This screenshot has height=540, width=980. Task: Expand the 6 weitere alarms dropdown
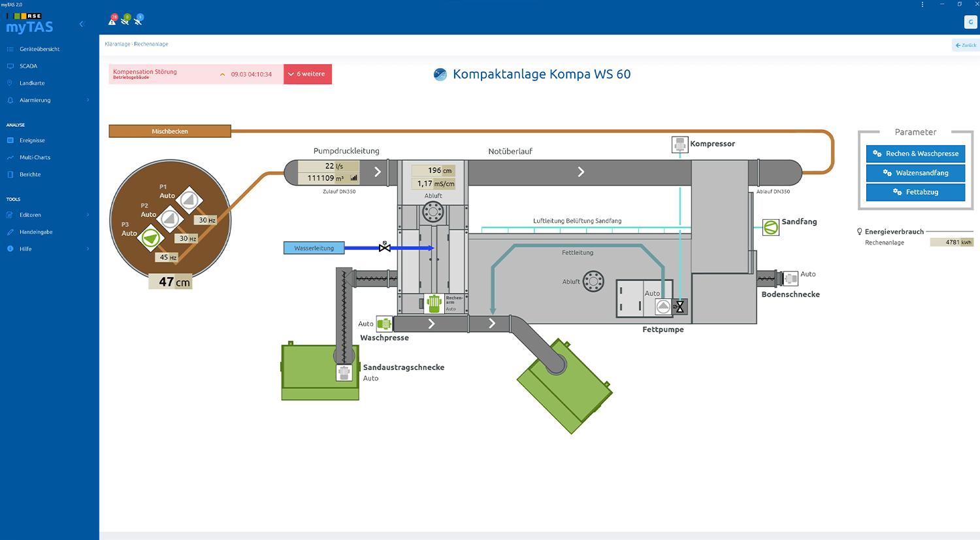(x=308, y=74)
